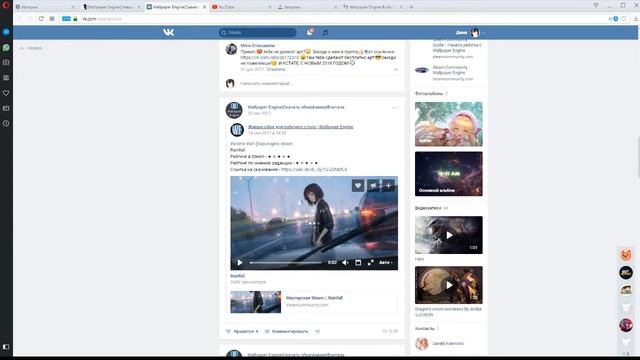
Task: Reload the page with the refresh button
Action: coord(41,19)
